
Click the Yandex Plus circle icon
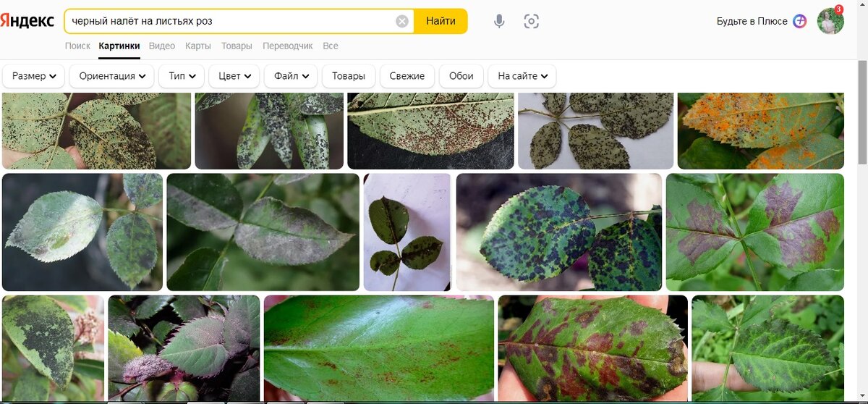[x=799, y=21]
